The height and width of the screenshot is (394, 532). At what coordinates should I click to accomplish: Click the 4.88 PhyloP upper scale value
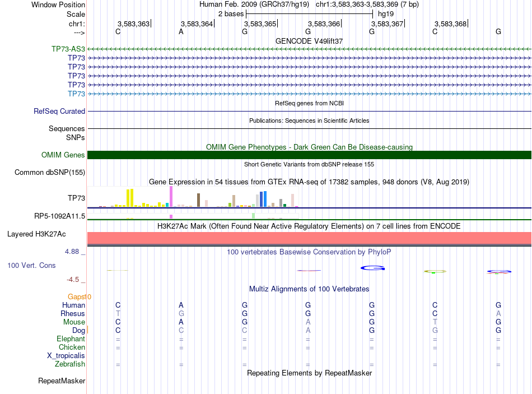72,252
